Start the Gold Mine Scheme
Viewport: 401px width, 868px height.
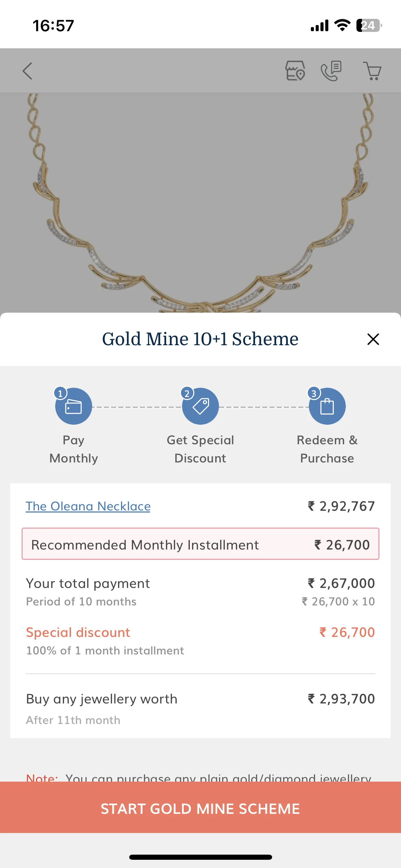point(200,808)
